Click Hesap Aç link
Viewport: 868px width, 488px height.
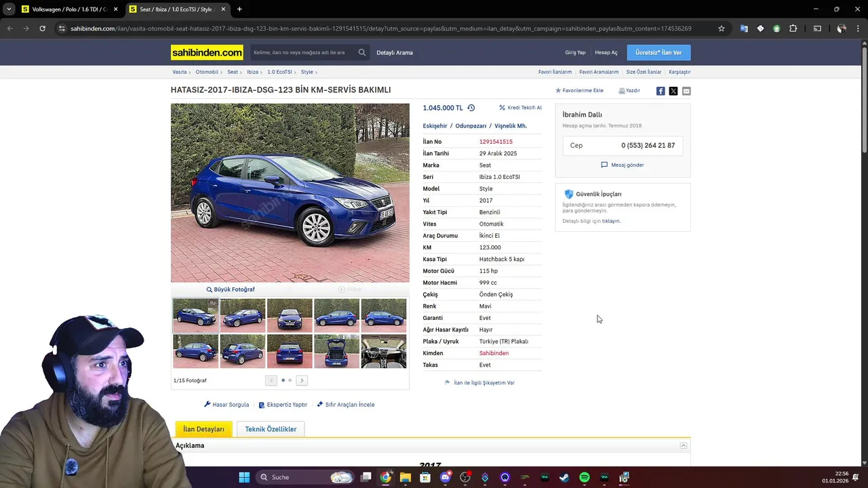tap(606, 52)
